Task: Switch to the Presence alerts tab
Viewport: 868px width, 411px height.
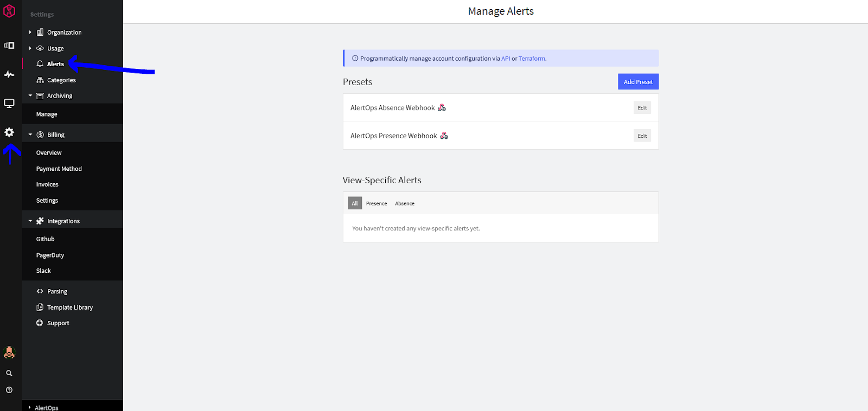Action: pos(376,203)
